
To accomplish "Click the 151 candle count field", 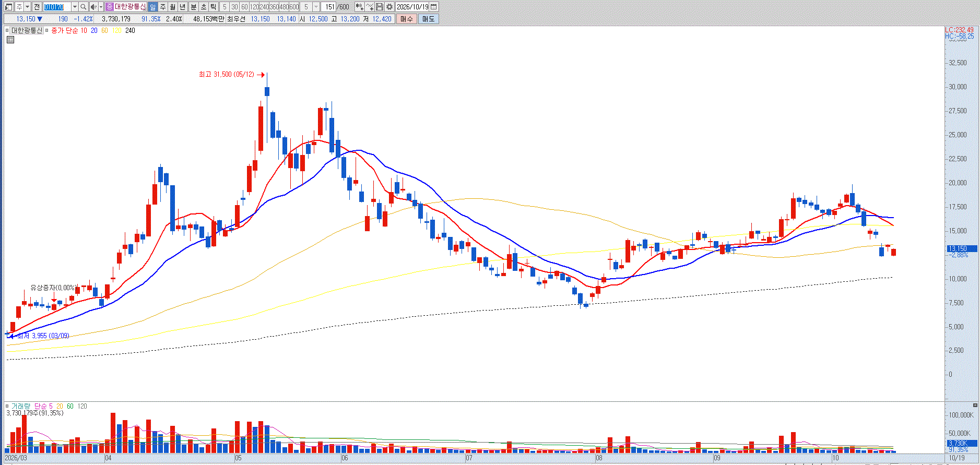I will [329, 7].
